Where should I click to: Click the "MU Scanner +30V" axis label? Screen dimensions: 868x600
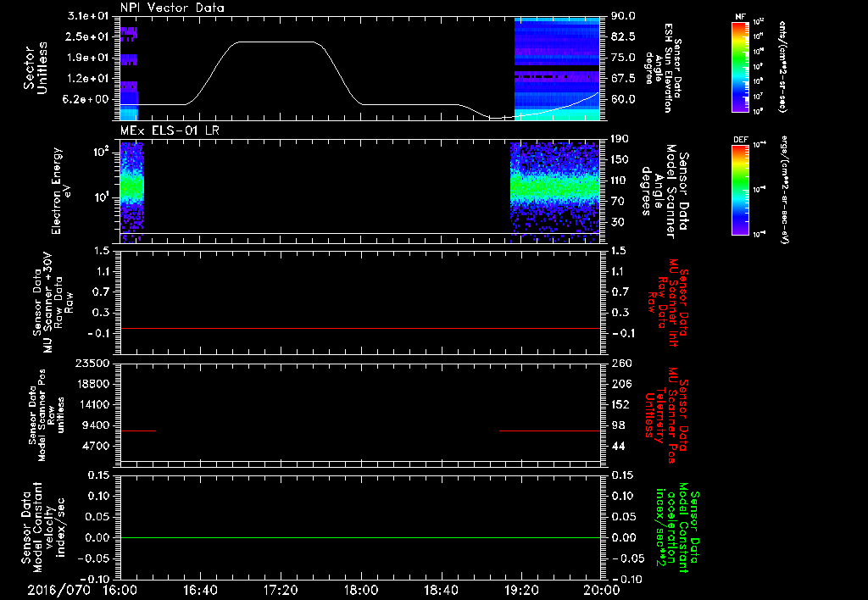(48, 303)
